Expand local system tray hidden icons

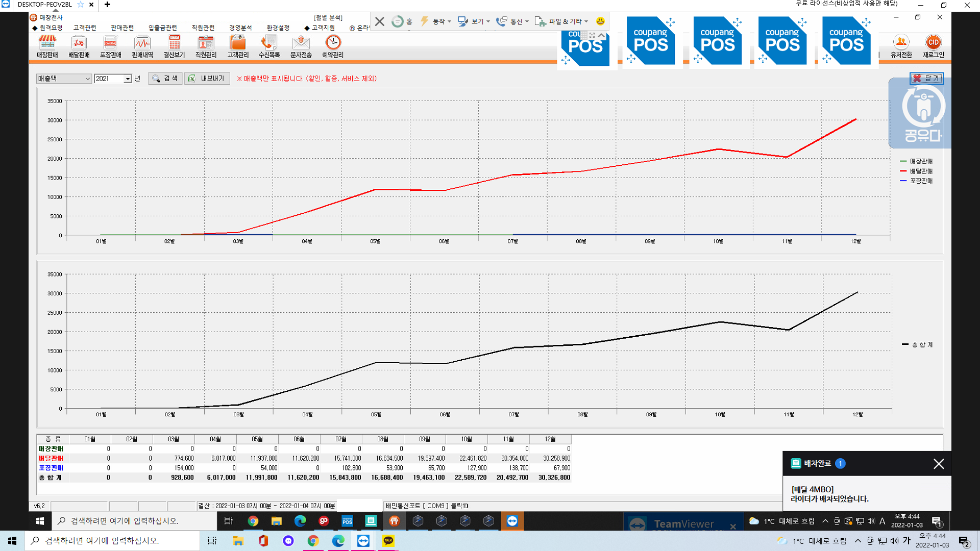858,541
